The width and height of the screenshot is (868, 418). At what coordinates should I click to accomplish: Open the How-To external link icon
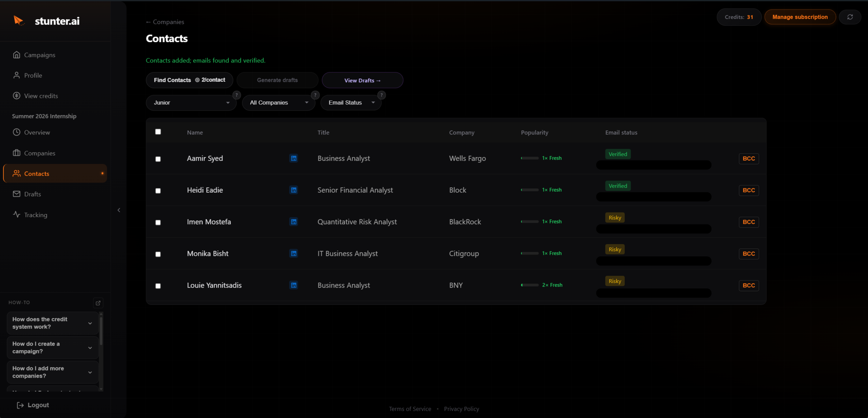pyautogui.click(x=98, y=303)
